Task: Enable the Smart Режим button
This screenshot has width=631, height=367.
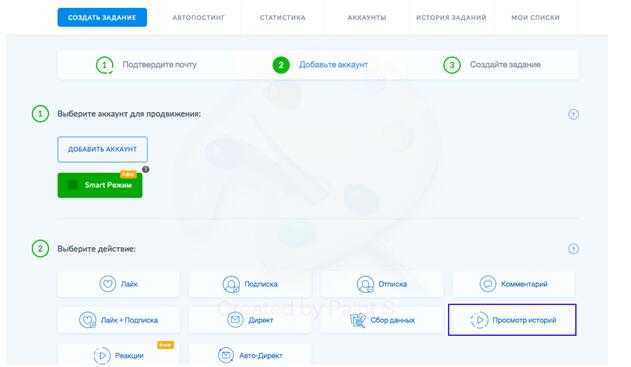Action: click(100, 185)
